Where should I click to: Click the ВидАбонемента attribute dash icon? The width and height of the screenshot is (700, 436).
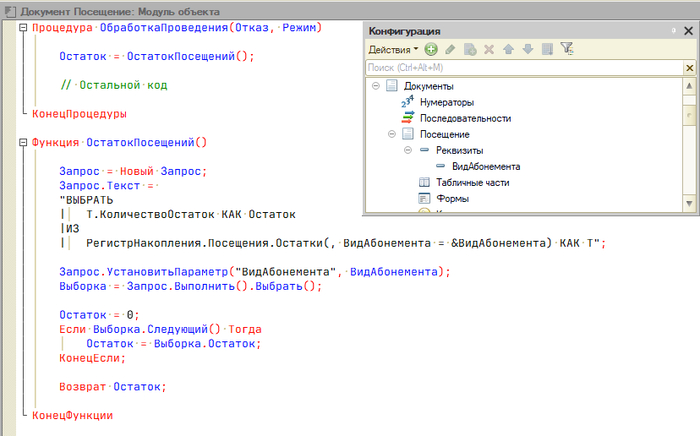click(441, 166)
